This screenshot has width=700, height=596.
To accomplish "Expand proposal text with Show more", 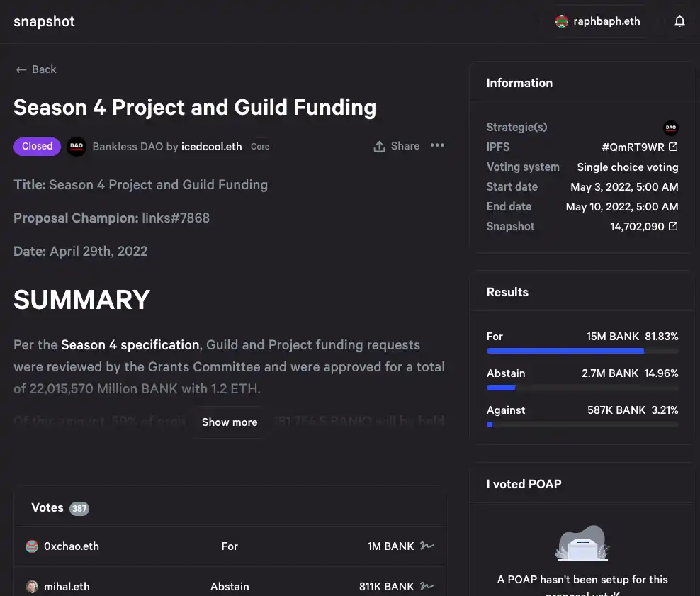I will coord(230,422).
